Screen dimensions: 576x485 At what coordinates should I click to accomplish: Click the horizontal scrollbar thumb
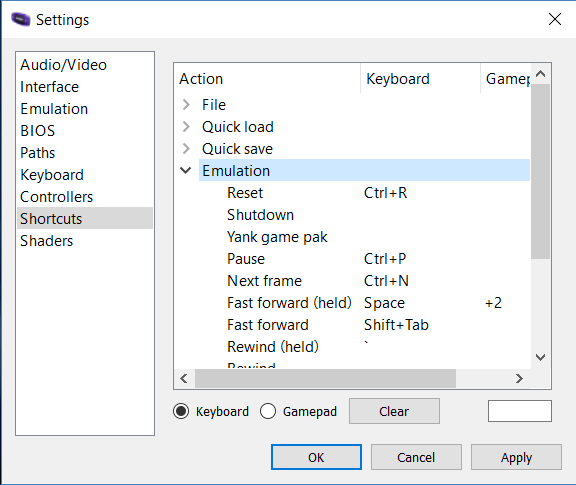click(325, 378)
